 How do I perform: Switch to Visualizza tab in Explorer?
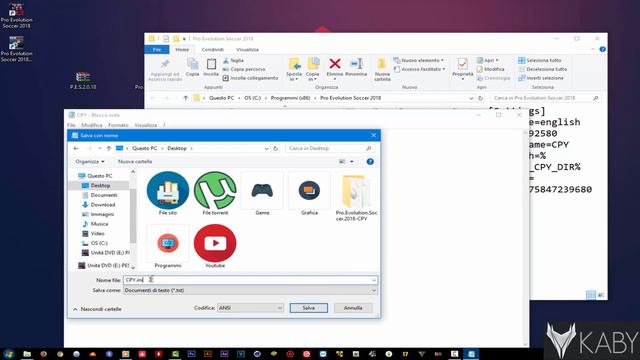pyautogui.click(x=247, y=49)
